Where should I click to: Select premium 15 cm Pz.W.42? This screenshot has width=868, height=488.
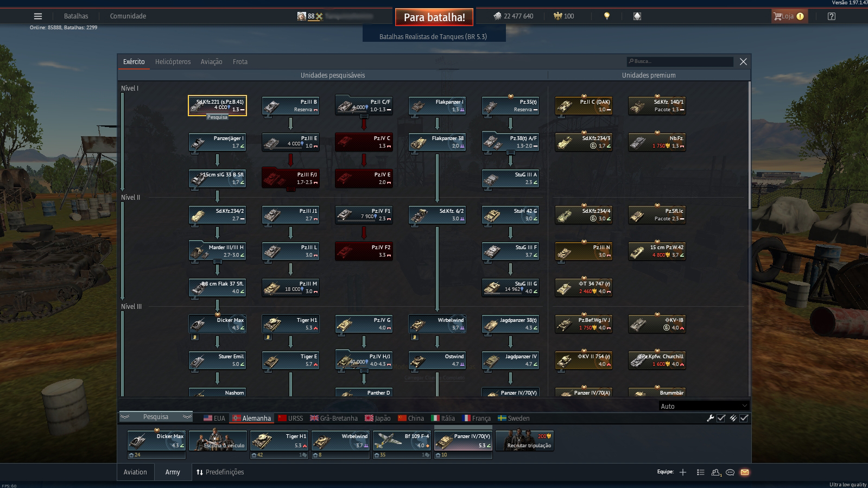[657, 251]
